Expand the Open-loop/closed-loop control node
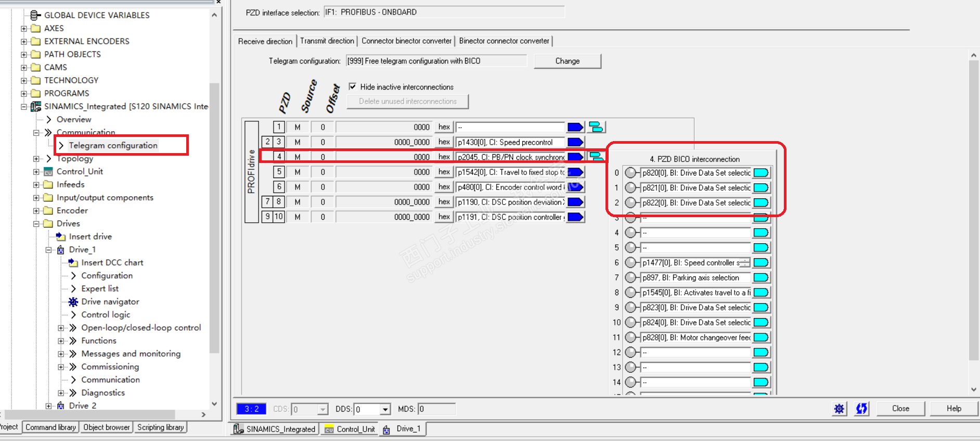The width and height of the screenshot is (980, 441). click(61, 328)
